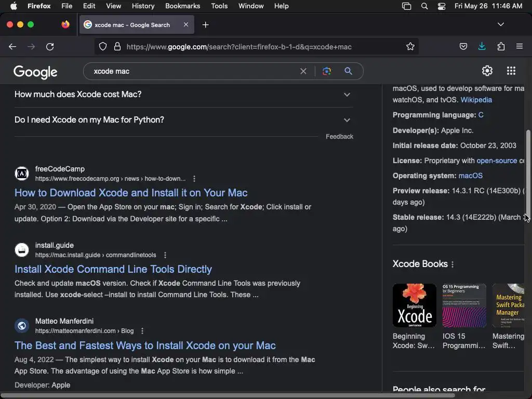532x399 pixels.
Task: Open the Firefox menu bar item
Action: (39, 6)
